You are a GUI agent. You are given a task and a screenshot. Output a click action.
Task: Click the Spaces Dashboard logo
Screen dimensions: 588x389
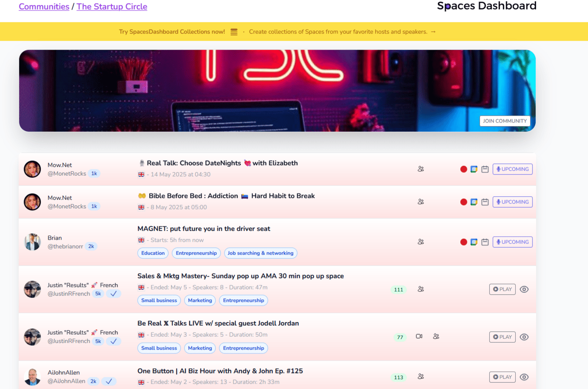click(x=487, y=6)
